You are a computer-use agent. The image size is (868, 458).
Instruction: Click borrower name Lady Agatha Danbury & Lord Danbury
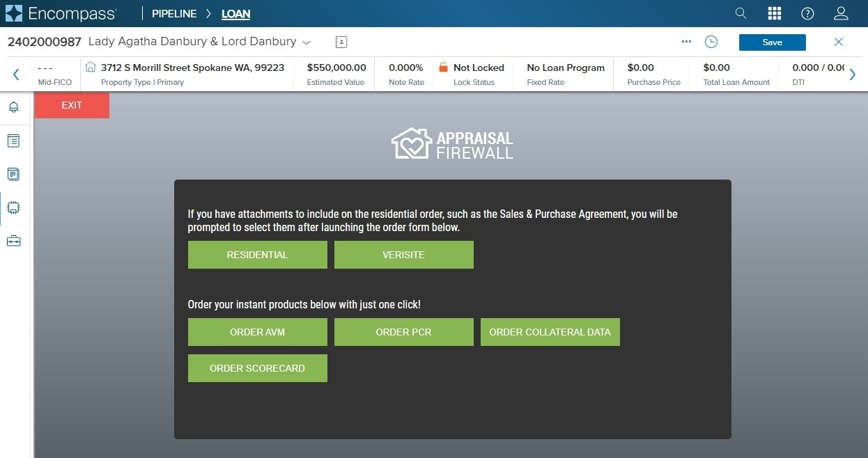(x=192, y=42)
